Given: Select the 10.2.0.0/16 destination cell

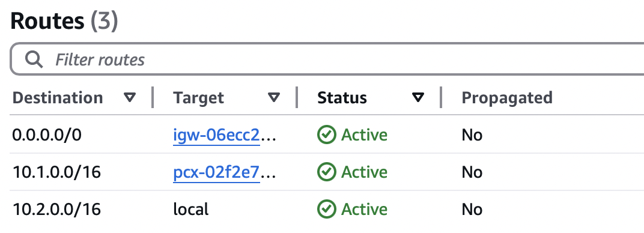Looking at the screenshot, I should point(56,210).
